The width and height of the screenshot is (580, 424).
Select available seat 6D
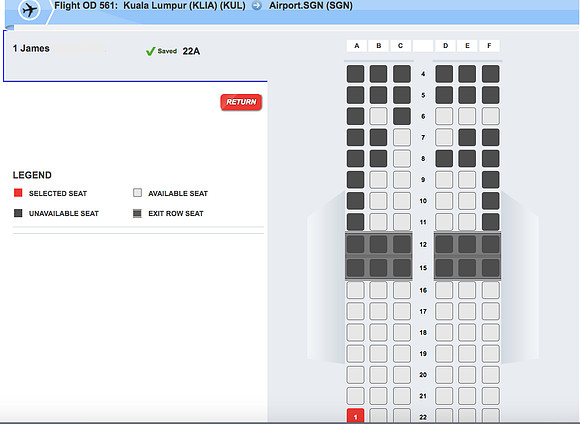[444, 116]
